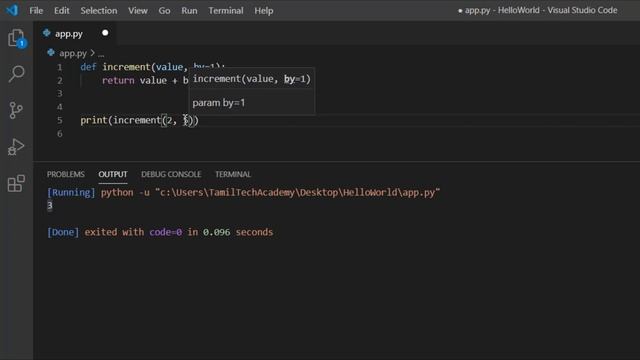Click the signature hint 'increment(value, by=1)'
Viewport: 640px width, 360px height.
(x=251, y=79)
